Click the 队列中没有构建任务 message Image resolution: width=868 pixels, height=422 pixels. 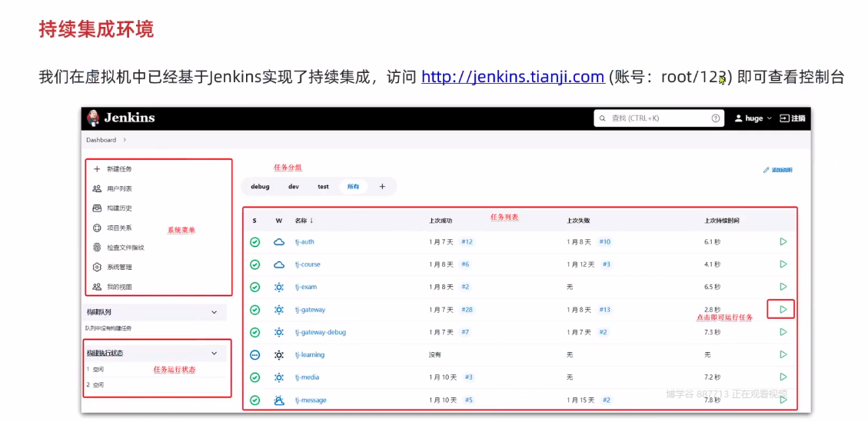tap(108, 328)
